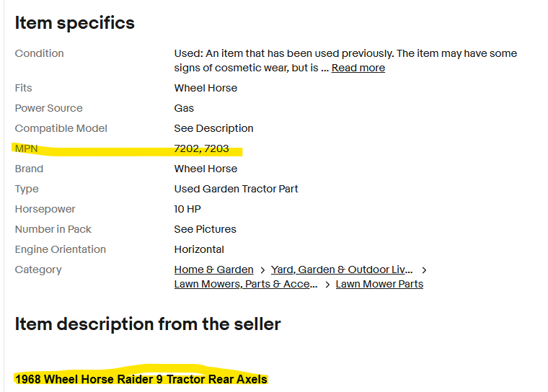548x392 pixels.
Task: Click the Item specifics heading
Action: click(x=75, y=23)
